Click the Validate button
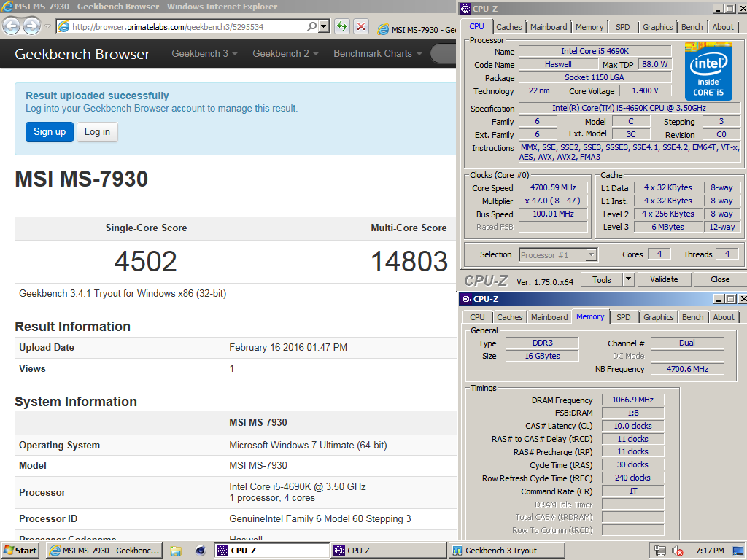The image size is (747, 560). click(x=664, y=279)
